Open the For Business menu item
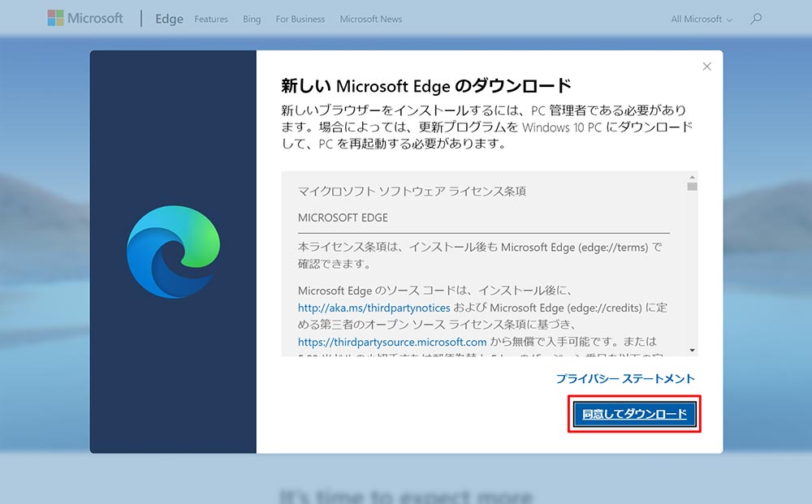812x504 pixels. (x=300, y=19)
